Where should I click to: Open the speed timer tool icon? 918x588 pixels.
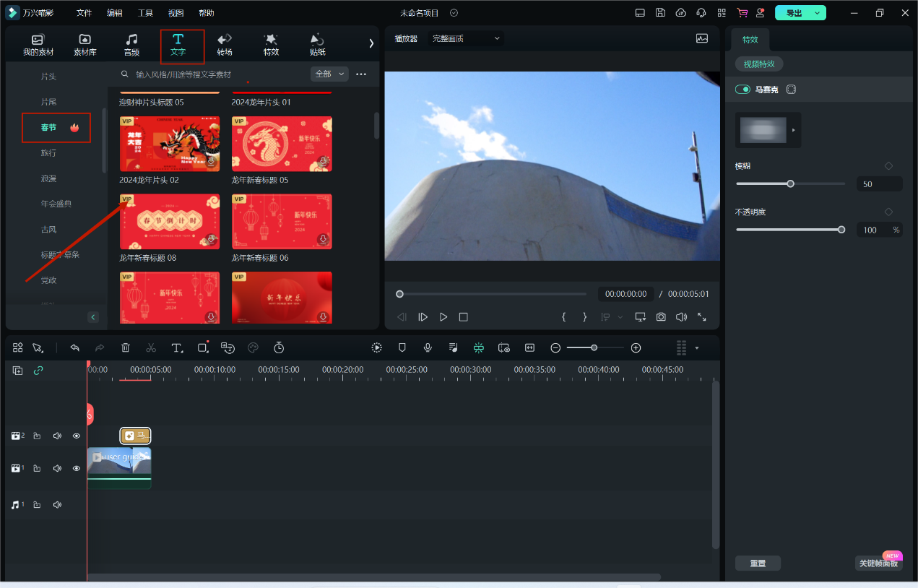click(x=279, y=347)
